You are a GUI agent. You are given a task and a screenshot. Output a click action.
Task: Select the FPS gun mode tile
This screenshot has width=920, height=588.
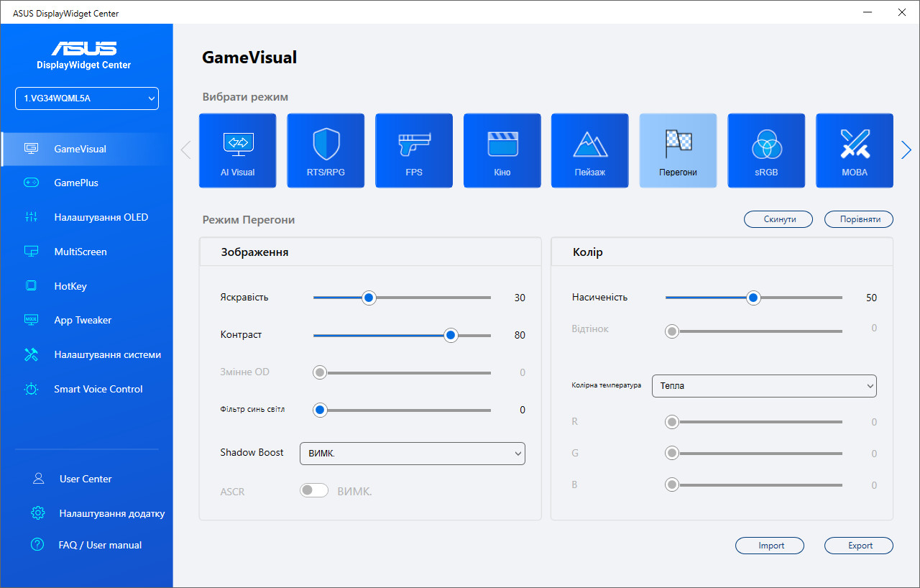pyautogui.click(x=414, y=150)
